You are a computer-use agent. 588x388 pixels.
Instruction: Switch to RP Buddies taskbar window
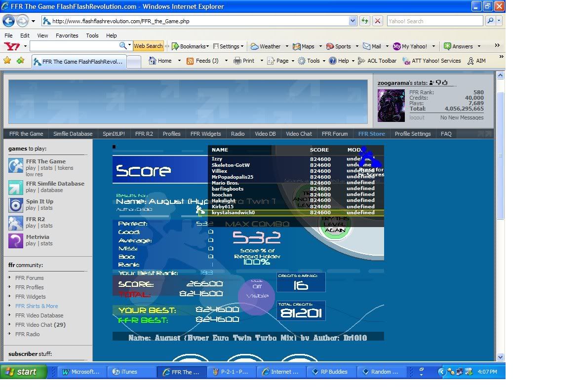[x=331, y=372]
